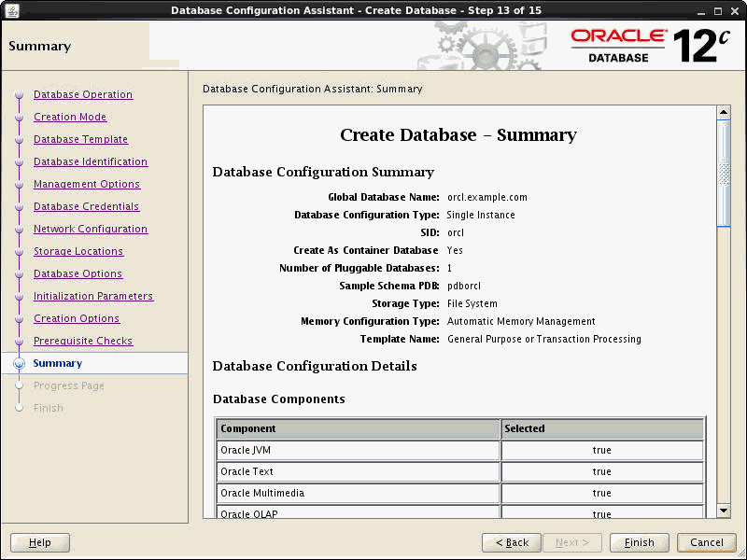Select the current Summary step

click(x=58, y=363)
